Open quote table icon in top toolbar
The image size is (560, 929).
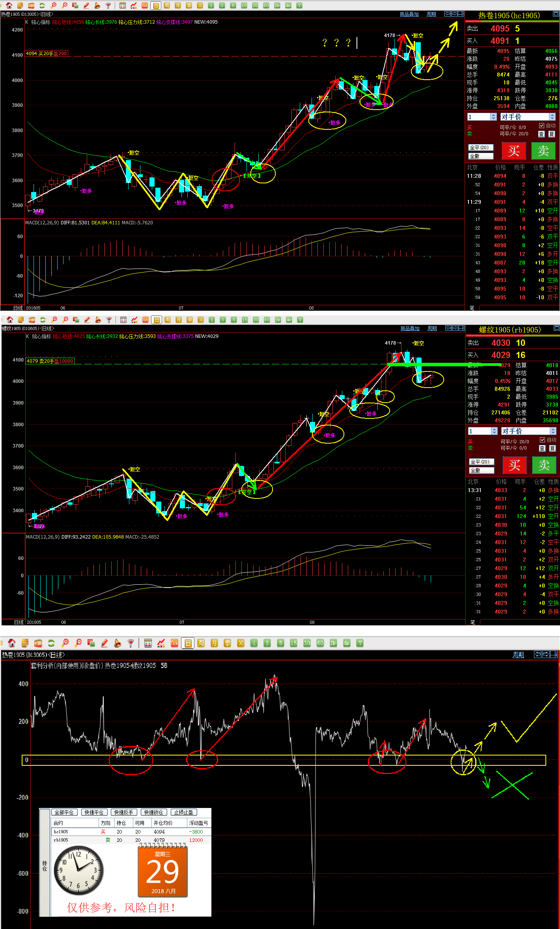pos(123,6)
